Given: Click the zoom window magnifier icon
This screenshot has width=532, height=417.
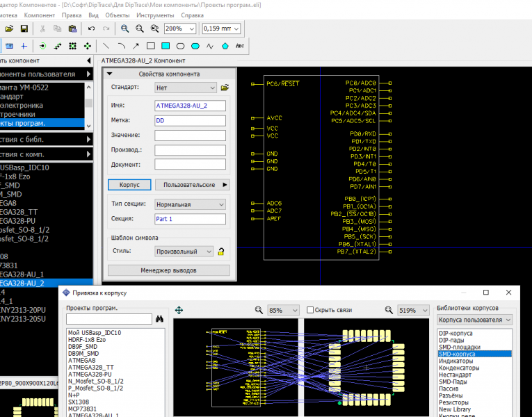Looking at the screenshot, I should [154, 28].
